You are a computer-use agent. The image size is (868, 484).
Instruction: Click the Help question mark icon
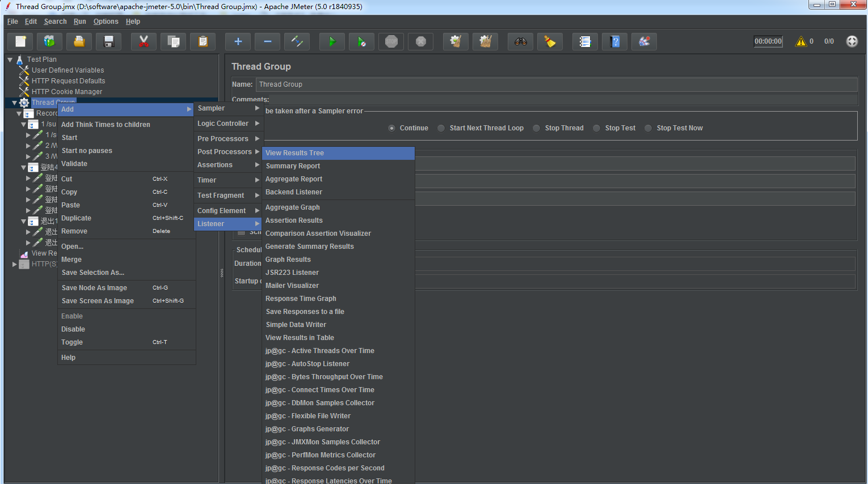[614, 41]
